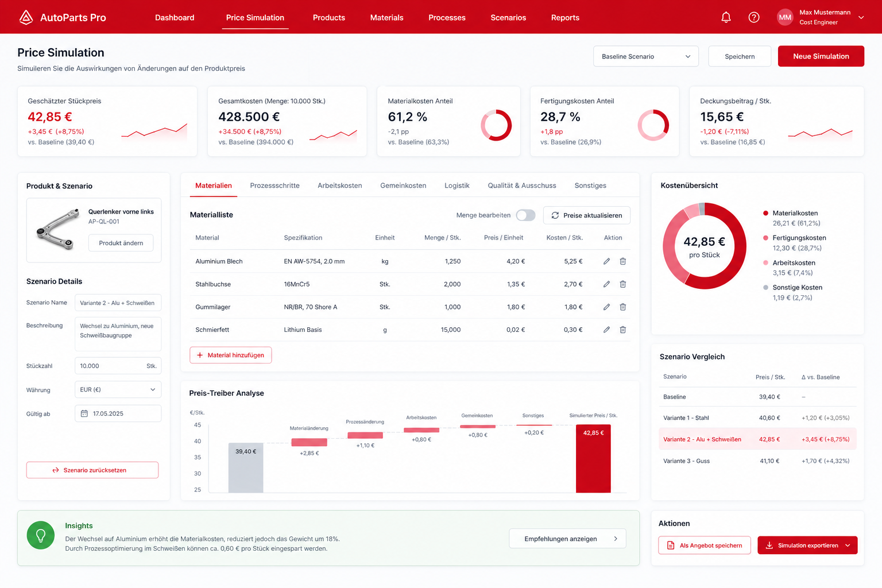Delete the Stahlbuchse material row
This screenshot has width=882, height=588.
(x=622, y=284)
